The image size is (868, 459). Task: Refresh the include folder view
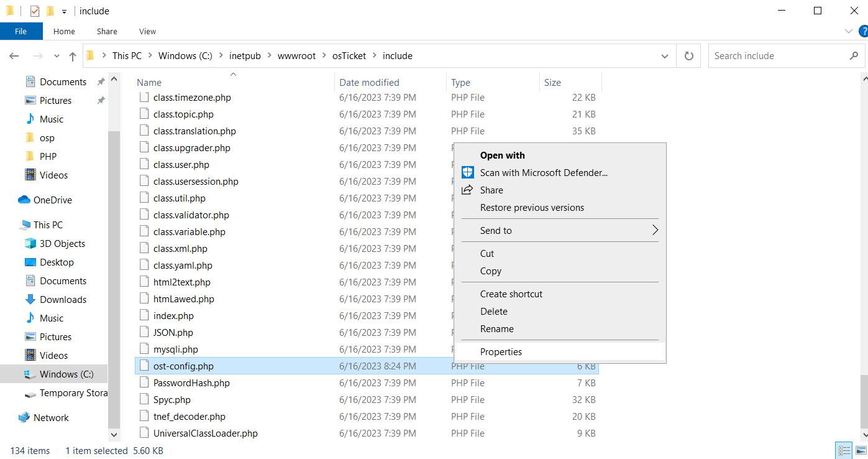688,56
